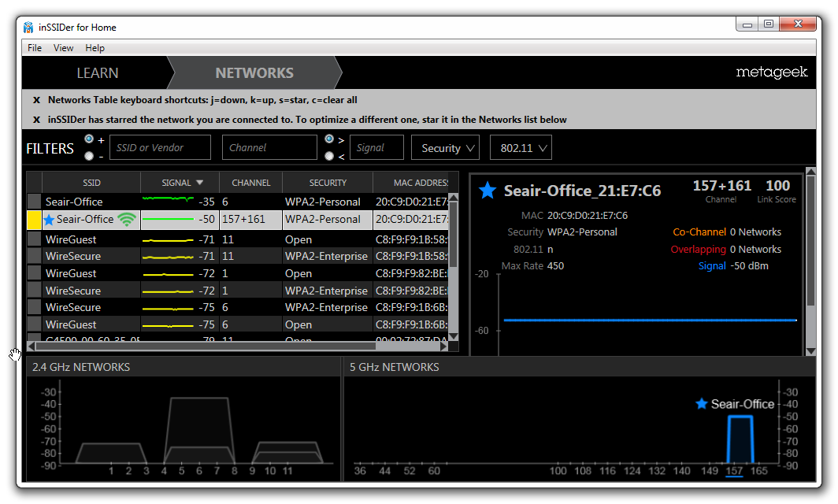Click the blue star beside Seair-Office_21:E7:C6
The image size is (838, 504).
point(487,190)
